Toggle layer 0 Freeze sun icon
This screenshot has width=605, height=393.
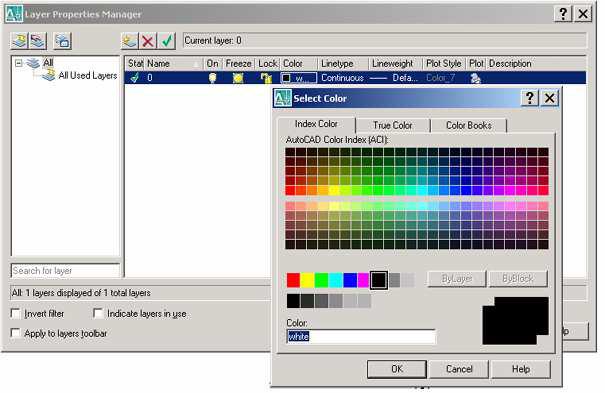pos(238,78)
